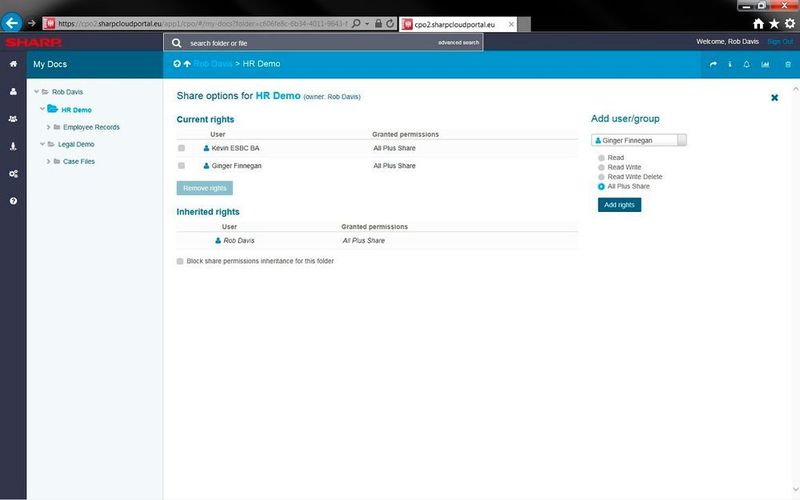Collapse the Rob Davis tree node
The width and height of the screenshot is (800, 500).
click(x=37, y=92)
